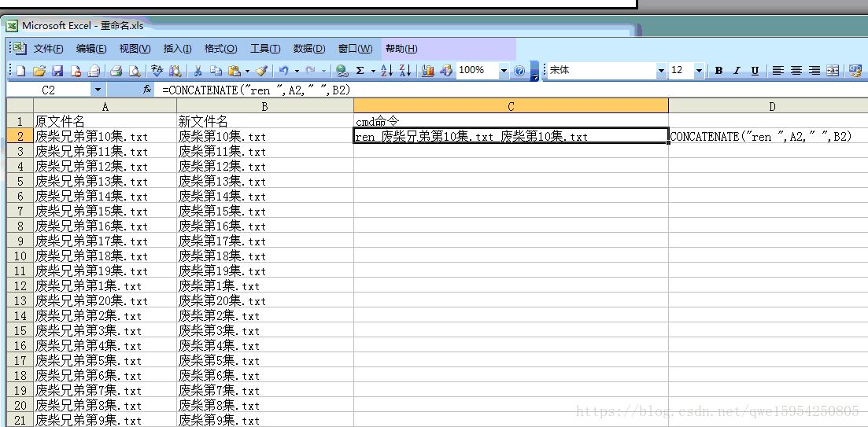Screen dimensions: 868x427
Task: Cut selection with scissors icon
Action: (x=197, y=71)
